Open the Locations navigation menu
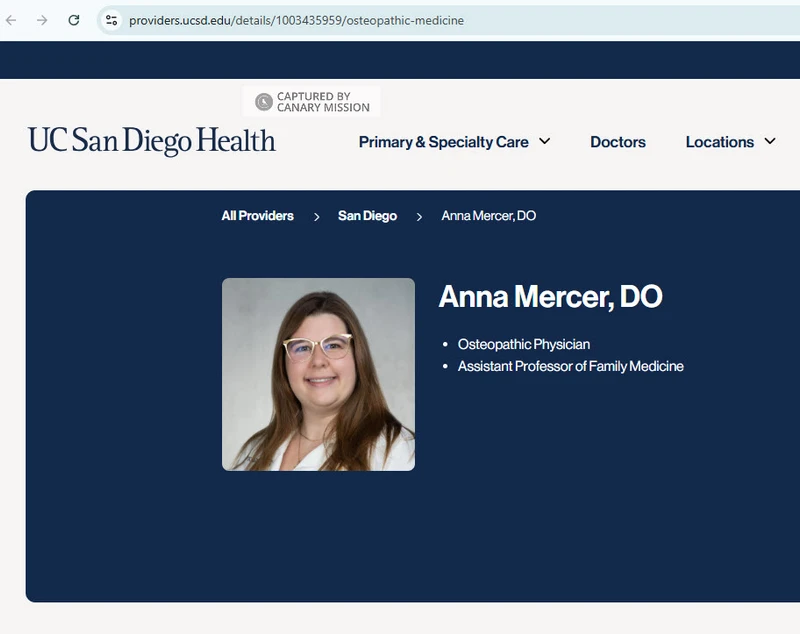 [719, 142]
